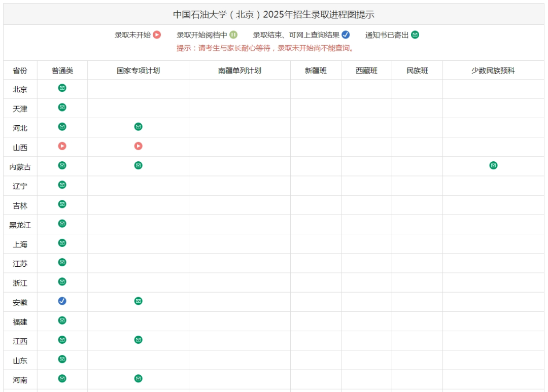Click 内蒙古 少数民族预科 通知书已寄出 icon
548x392 pixels.
pos(493,165)
